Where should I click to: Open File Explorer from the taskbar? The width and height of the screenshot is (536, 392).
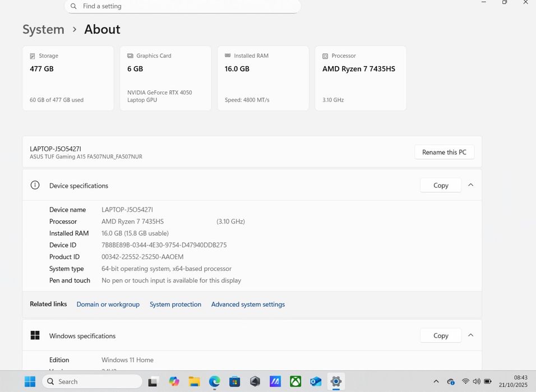click(x=194, y=381)
